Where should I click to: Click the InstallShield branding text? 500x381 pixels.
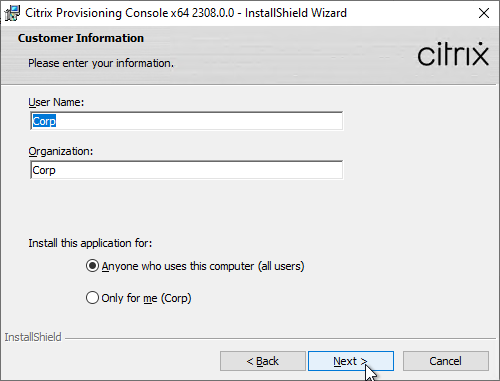pyautogui.click(x=33, y=337)
